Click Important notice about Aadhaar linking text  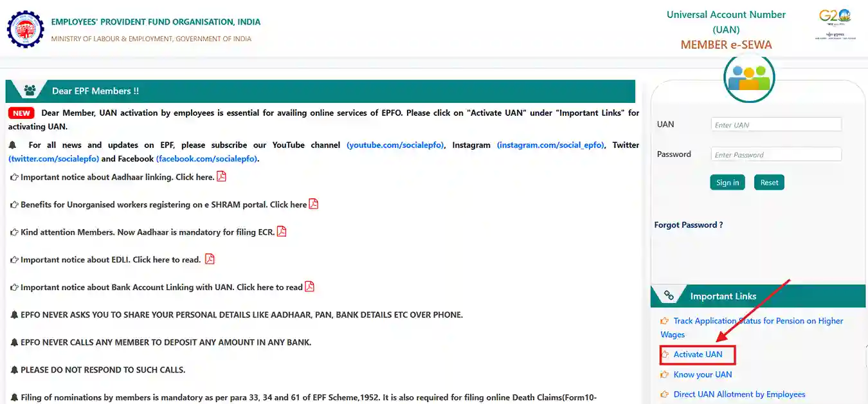pos(117,177)
